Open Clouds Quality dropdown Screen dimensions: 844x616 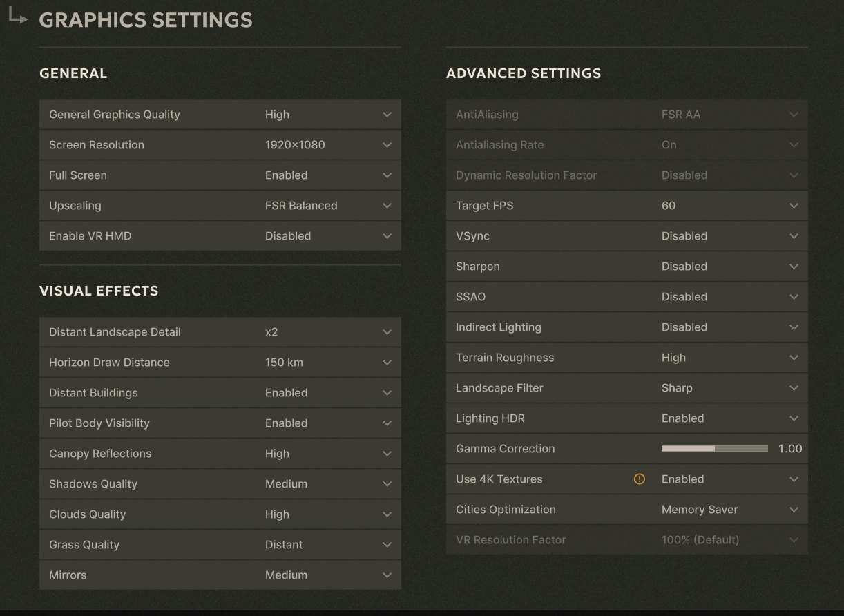tap(220, 514)
